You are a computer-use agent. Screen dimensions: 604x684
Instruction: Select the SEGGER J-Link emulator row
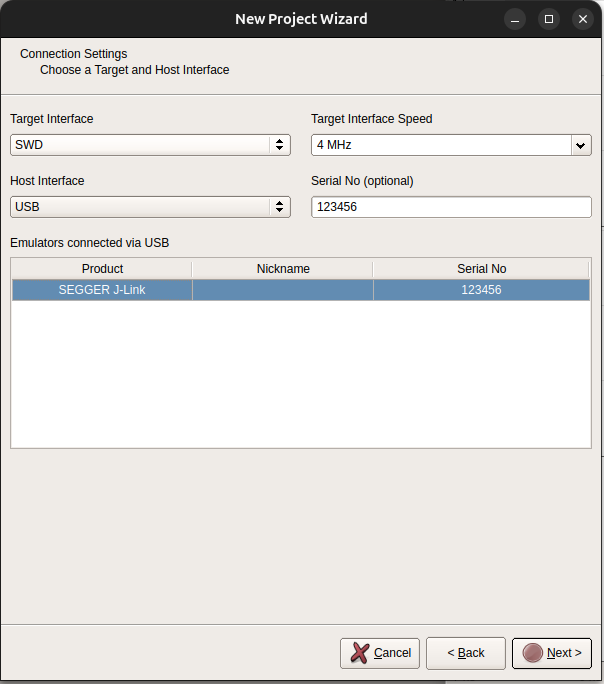(x=102, y=289)
